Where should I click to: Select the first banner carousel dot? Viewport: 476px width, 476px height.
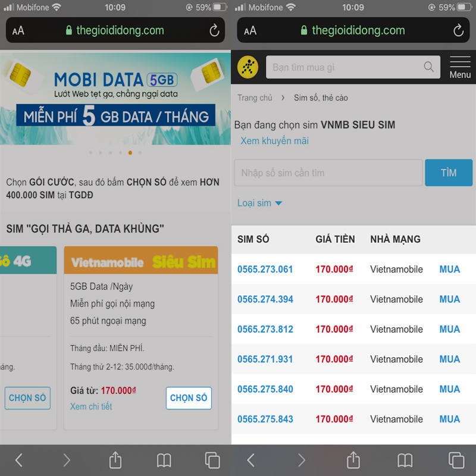pyautogui.click(x=91, y=153)
